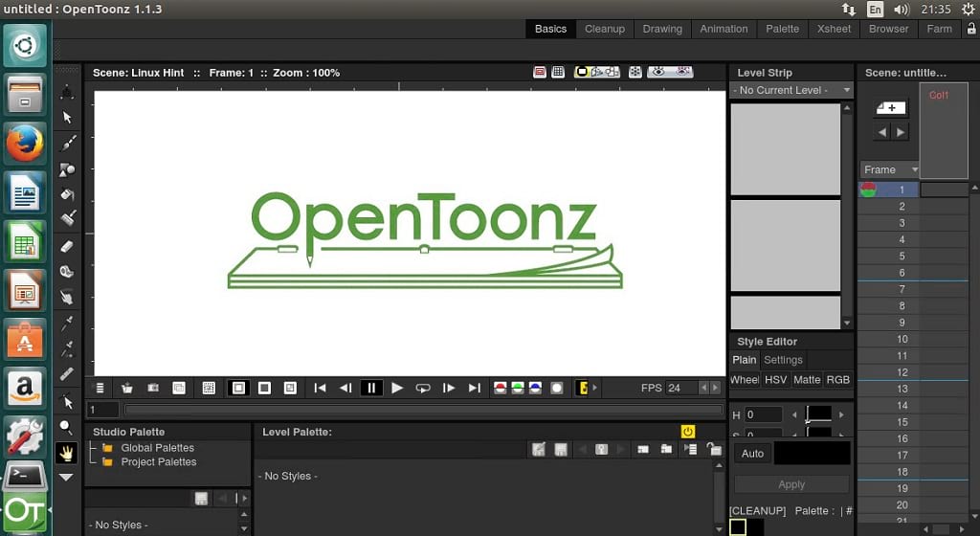Switch to the Animation room tab
The image size is (980, 536).
[724, 29]
